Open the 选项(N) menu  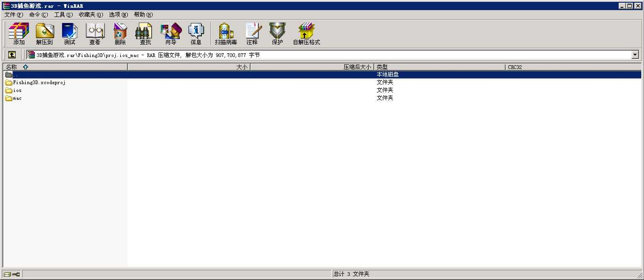[x=119, y=15]
